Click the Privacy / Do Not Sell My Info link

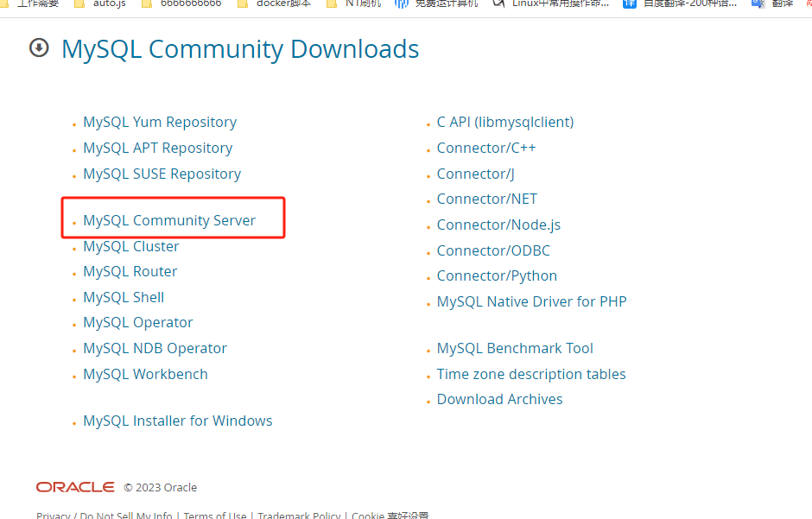pyautogui.click(x=104, y=516)
